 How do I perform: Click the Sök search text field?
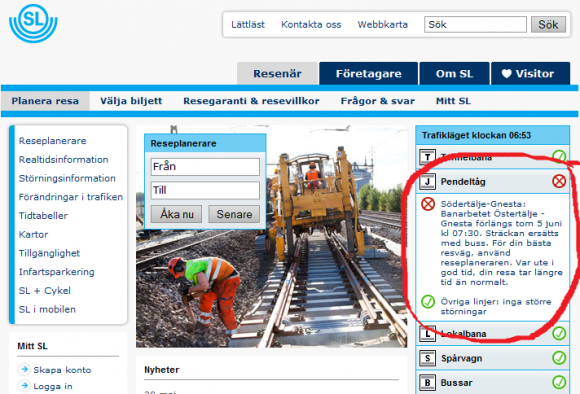coord(475,24)
